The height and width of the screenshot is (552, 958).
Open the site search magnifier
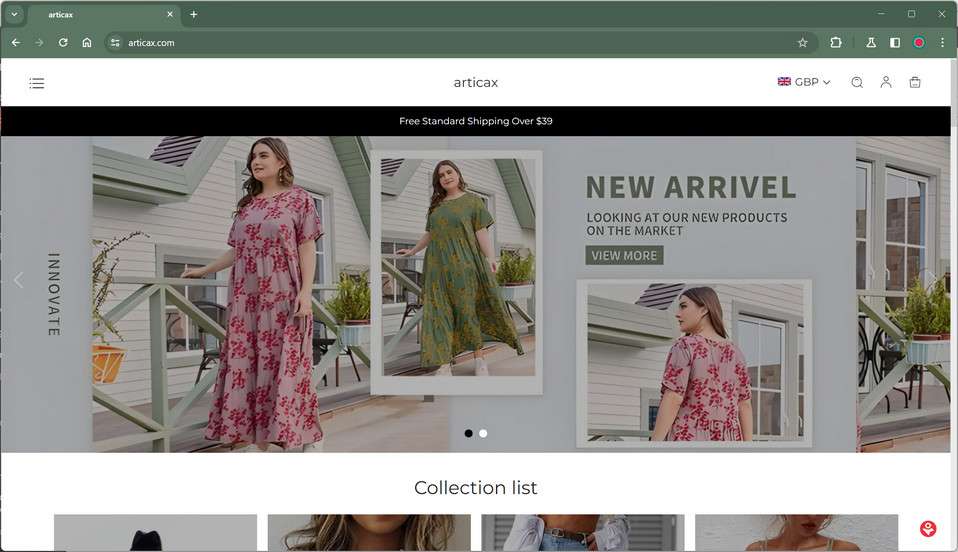857,83
